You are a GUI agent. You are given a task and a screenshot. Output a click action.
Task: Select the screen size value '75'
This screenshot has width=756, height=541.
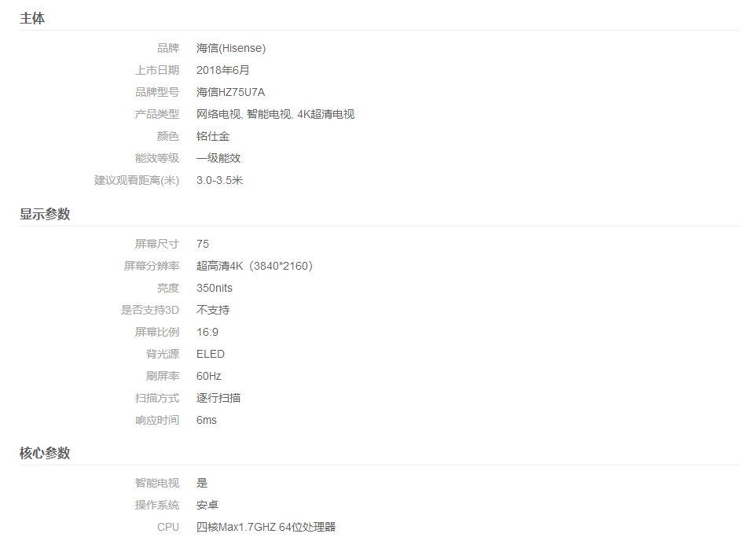tap(203, 245)
